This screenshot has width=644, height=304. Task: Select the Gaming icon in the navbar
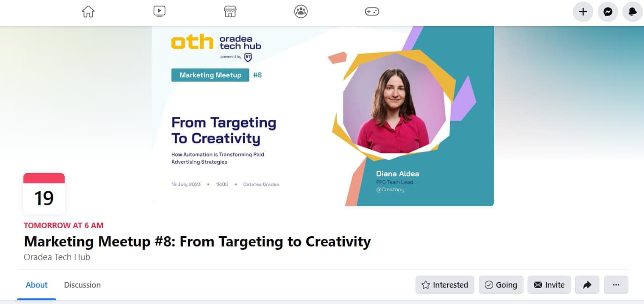[x=371, y=11]
